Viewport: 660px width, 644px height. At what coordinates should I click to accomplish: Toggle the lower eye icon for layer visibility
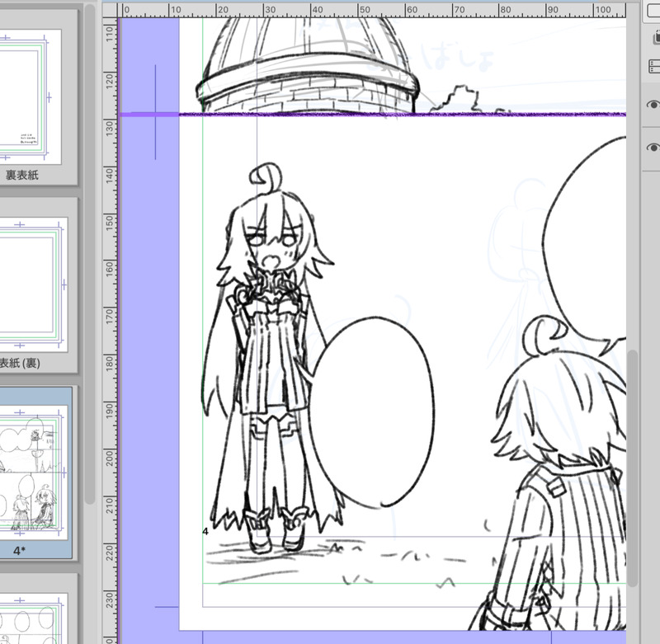(x=653, y=148)
